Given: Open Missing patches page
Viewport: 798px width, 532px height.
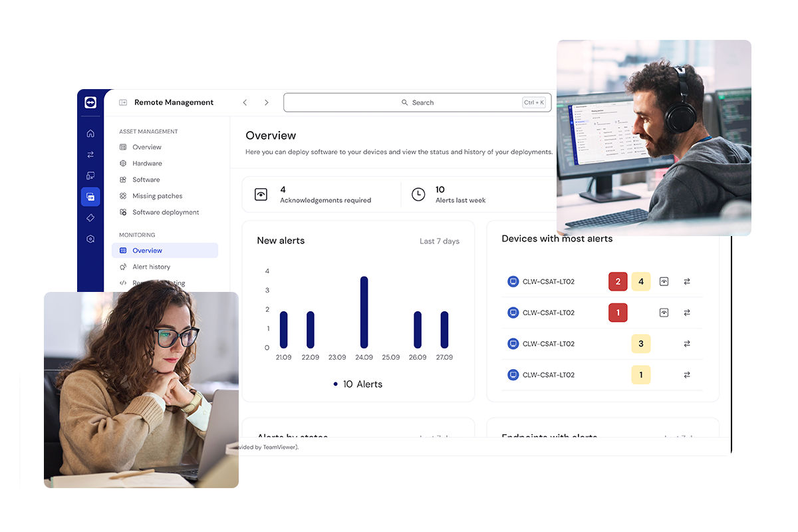Looking at the screenshot, I should (x=158, y=196).
